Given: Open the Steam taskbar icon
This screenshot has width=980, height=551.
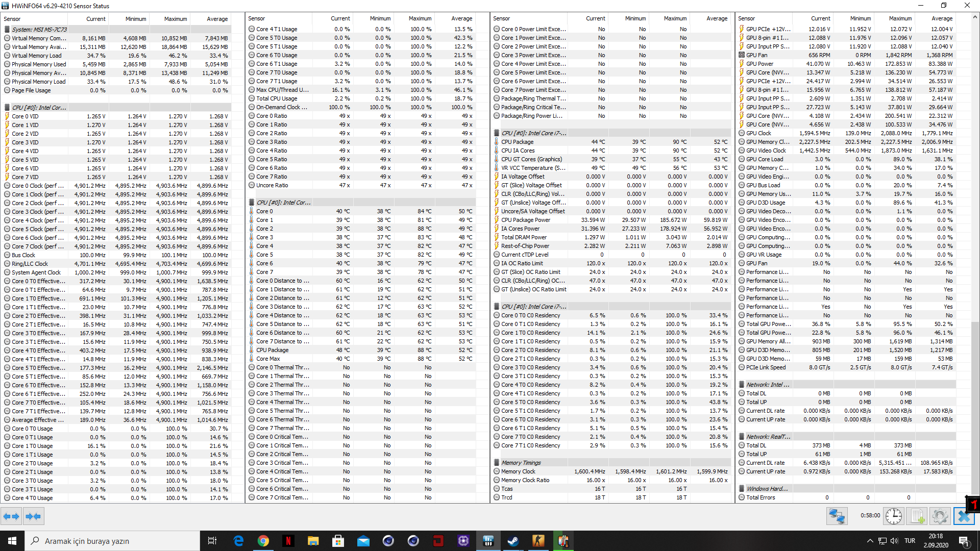Looking at the screenshot, I should click(x=513, y=541).
